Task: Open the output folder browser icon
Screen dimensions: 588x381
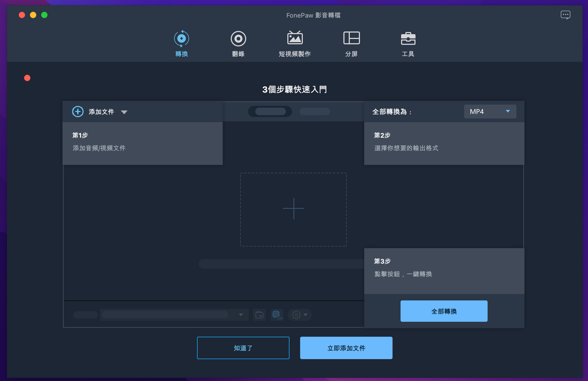Action: pyautogui.click(x=259, y=315)
